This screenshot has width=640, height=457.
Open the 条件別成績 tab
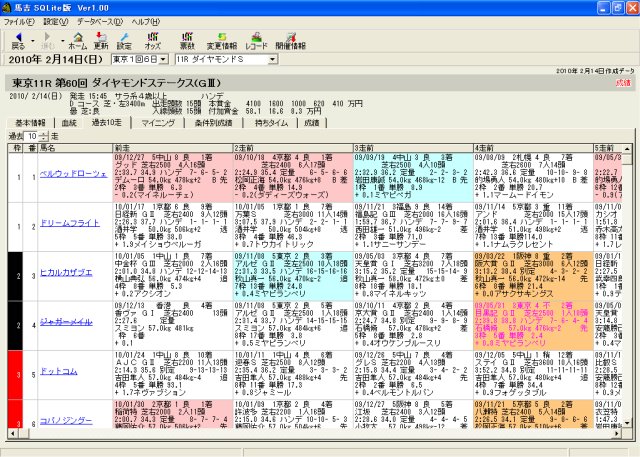click(213, 123)
